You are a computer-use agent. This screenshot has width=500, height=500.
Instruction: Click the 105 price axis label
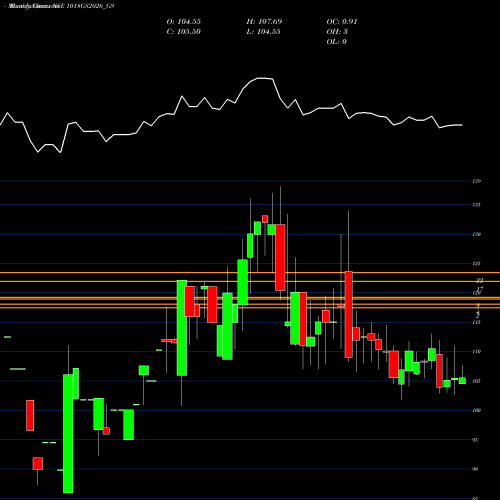(x=477, y=381)
